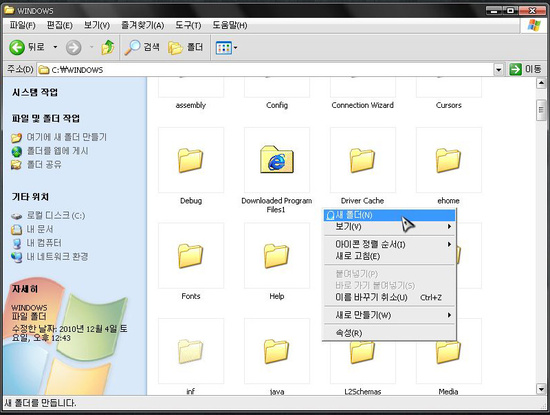Click the vertical scrollbar thumb
550x415 pixels.
point(541,110)
